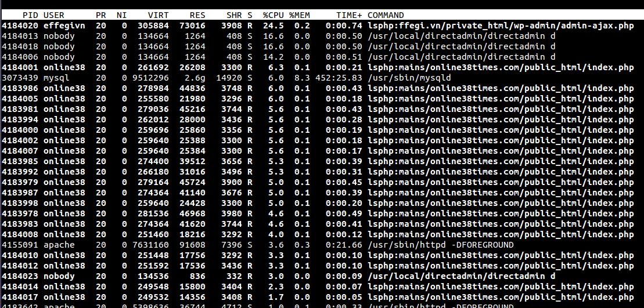Click the 24.5 CPU percentage value
Screen dimensions: 644x308
pos(274,26)
